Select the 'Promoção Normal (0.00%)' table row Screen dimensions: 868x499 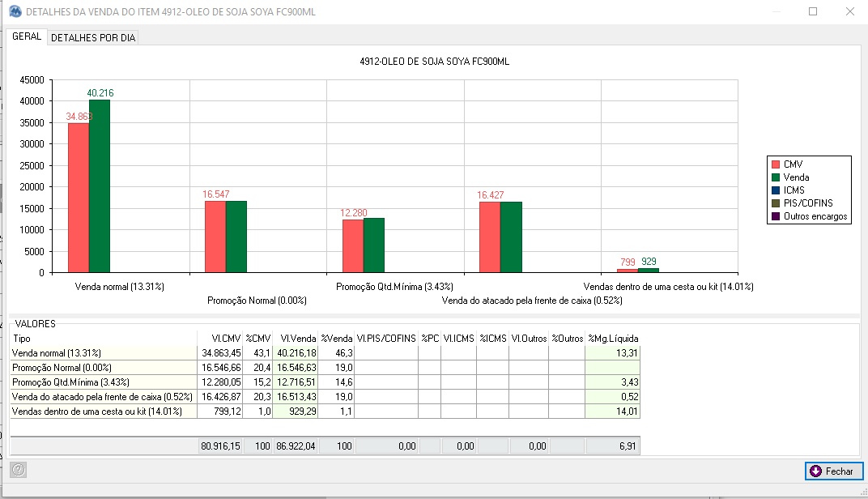(325, 367)
